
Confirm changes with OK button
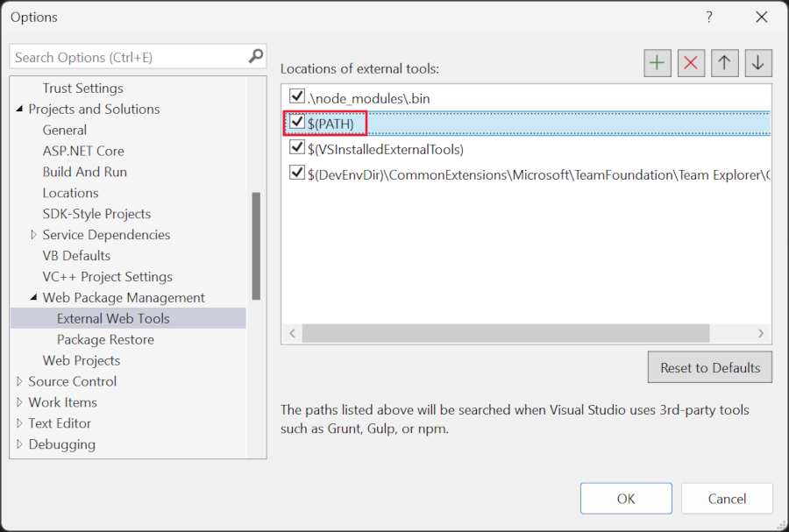(626, 499)
